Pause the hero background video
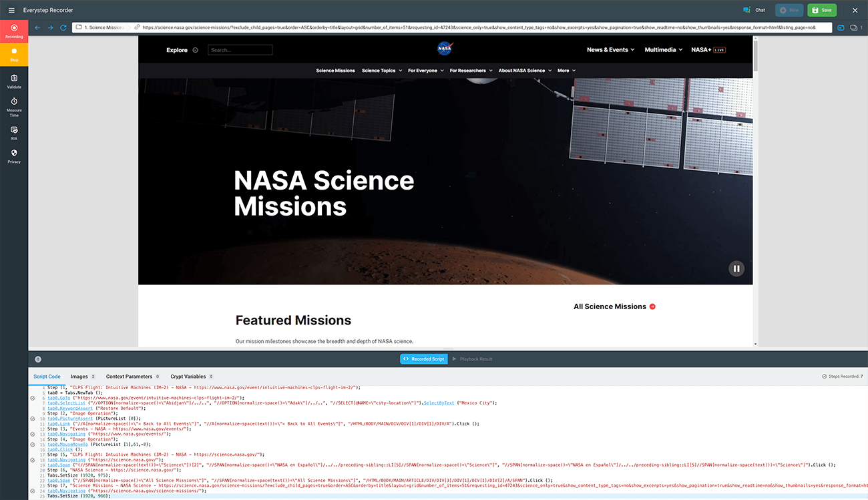Viewport: 868px width, 500px height. coord(736,269)
